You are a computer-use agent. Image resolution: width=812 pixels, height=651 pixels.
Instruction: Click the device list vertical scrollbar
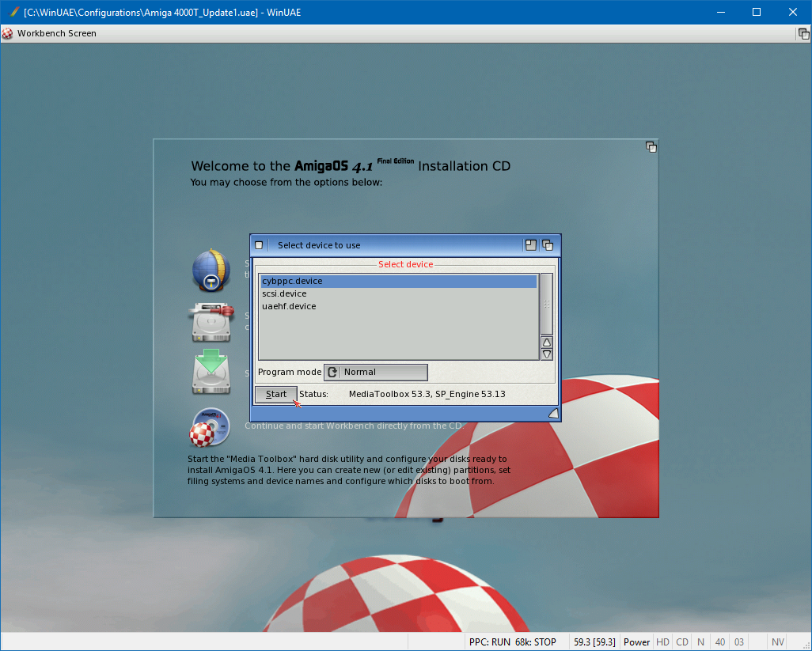546,304
